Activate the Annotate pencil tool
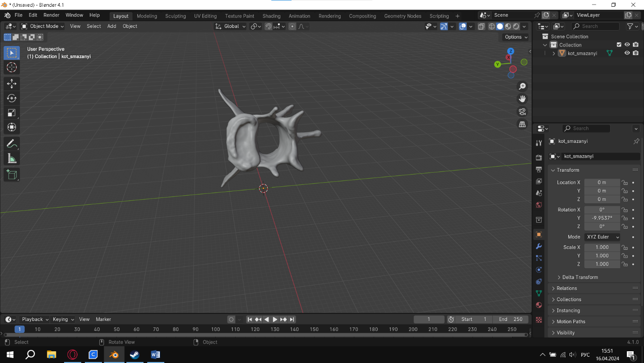 [12, 144]
